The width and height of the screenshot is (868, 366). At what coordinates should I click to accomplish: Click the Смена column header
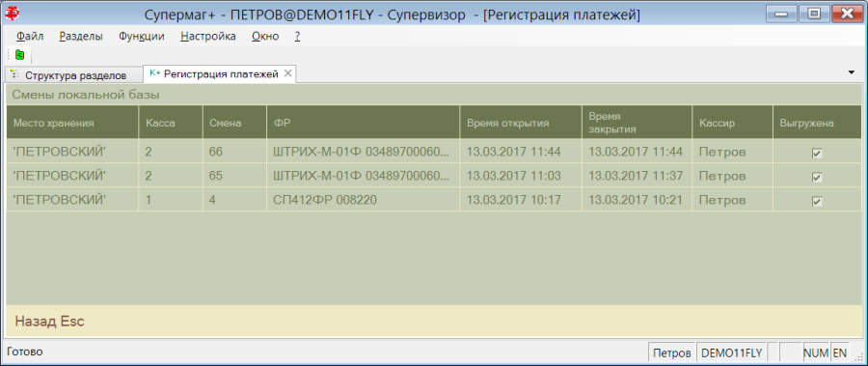234,123
